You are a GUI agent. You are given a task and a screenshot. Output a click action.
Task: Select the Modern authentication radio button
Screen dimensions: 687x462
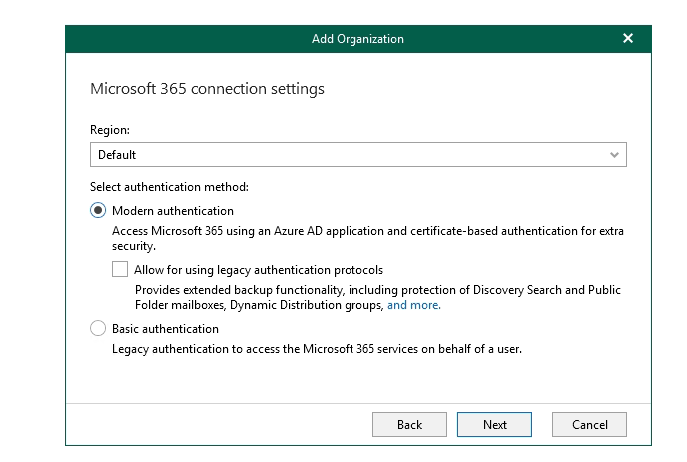[x=98, y=210]
